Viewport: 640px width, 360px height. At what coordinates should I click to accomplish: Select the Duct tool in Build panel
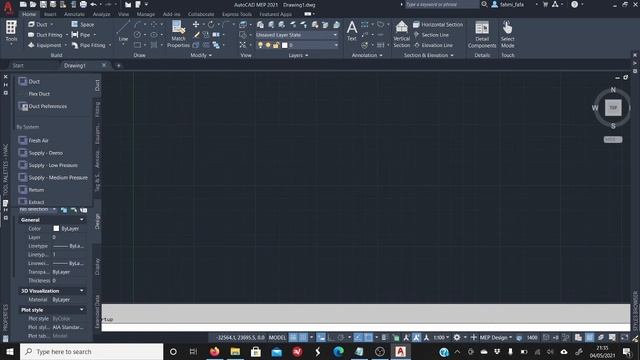pos(38,24)
